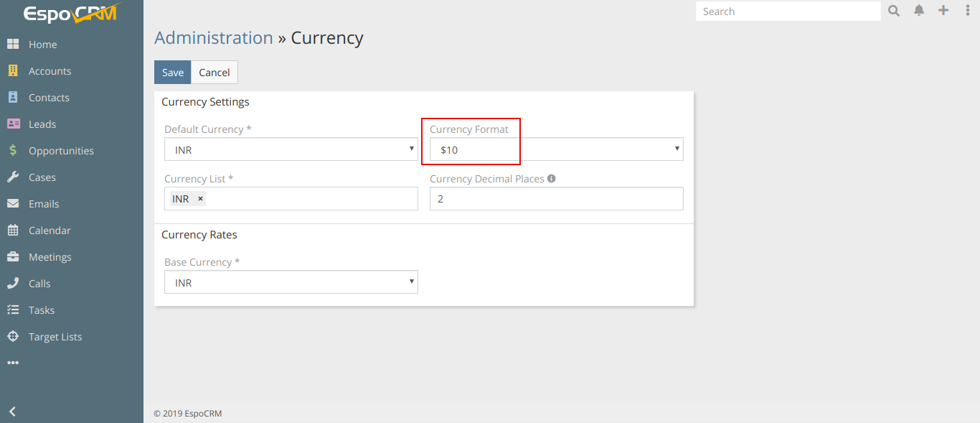The height and width of the screenshot is (423, 980).
Task: Open the Calendar menu item
Action: 50,231
